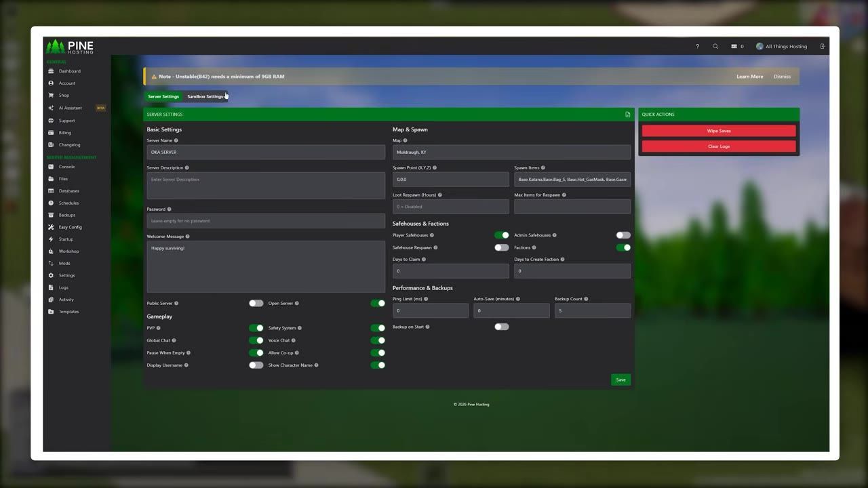Click the red Wipe Saves button
This screenshot has height=488, width=868.
[719, 131]
